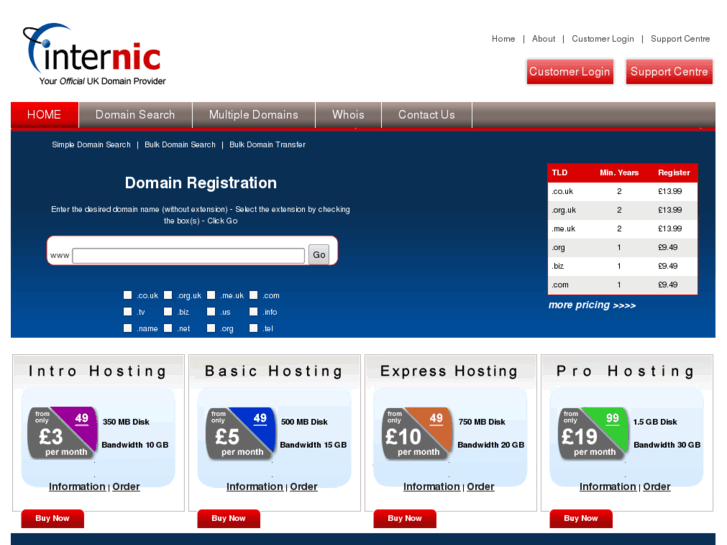The height and width of the screenshot is (545, 727).
Task: Click the .com row in pricing table
Action: (x=623, y=285)
